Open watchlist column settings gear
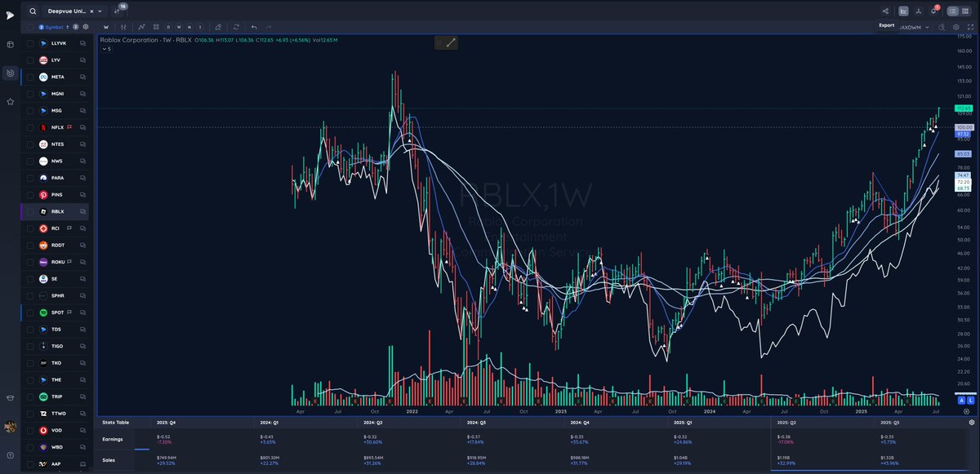The width and height of the screenshot is (980, 474). pyautogui.click(x=86, y=26)
